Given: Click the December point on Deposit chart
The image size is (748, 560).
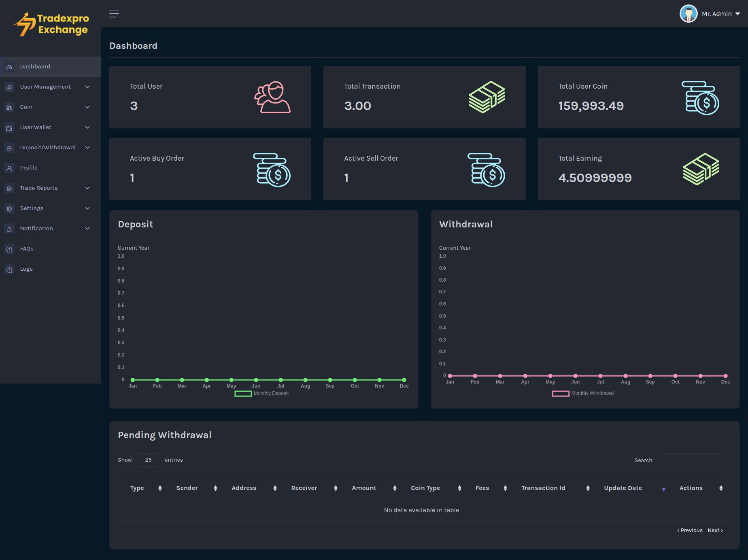Looking at the screenshot, I should pos(404,380).
